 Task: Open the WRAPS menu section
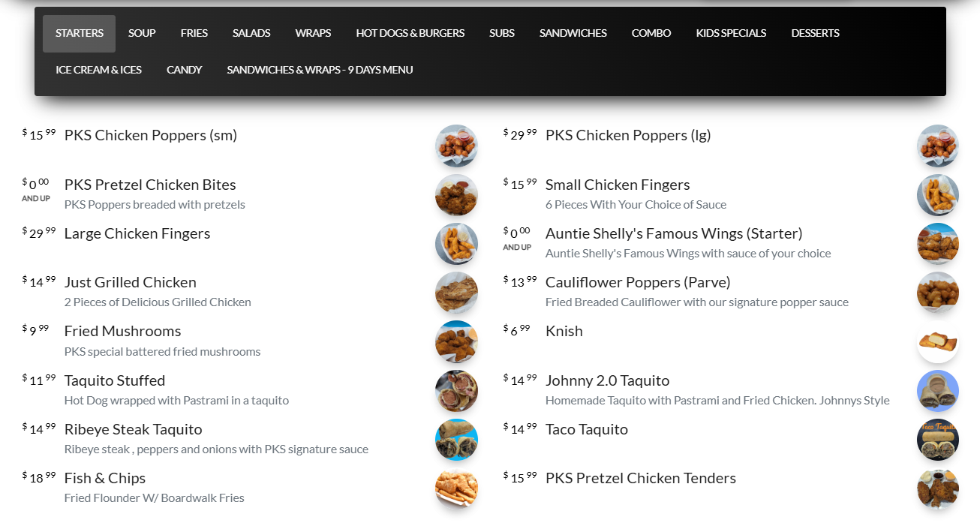[x=313, y=33]
